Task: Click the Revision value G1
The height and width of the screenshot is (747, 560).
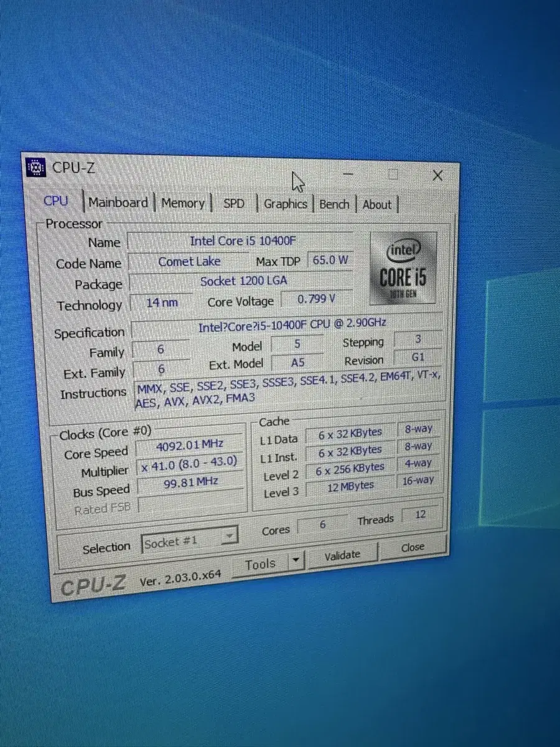Action: click(x=419, y=358)
